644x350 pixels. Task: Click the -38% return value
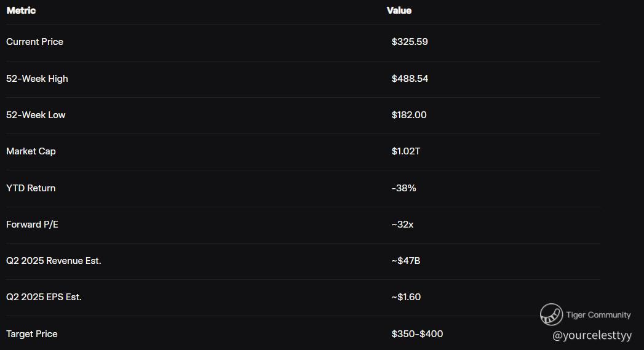[403, 188]
